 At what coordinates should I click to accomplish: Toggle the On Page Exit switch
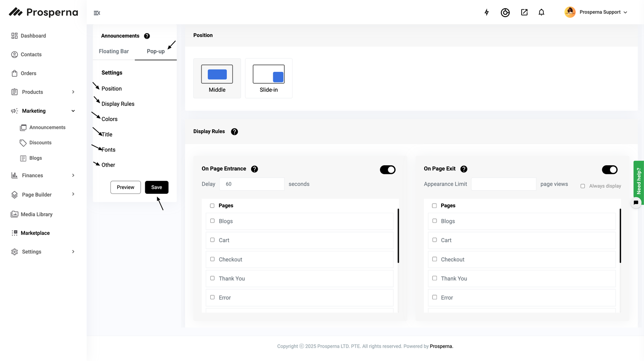pyautogui.click(x=610, y=170)
